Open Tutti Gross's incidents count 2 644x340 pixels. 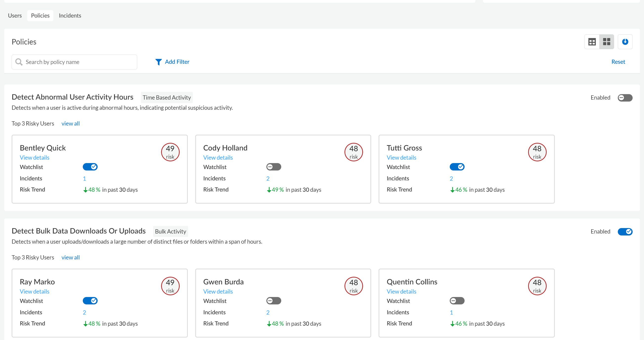click(x=451, y=178)
